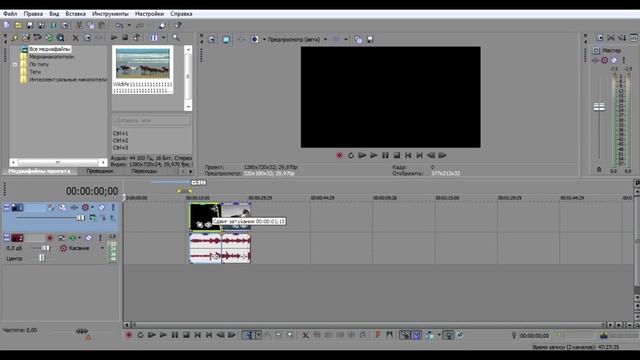Toggle loop playback in timeline transport

[140, 335]
